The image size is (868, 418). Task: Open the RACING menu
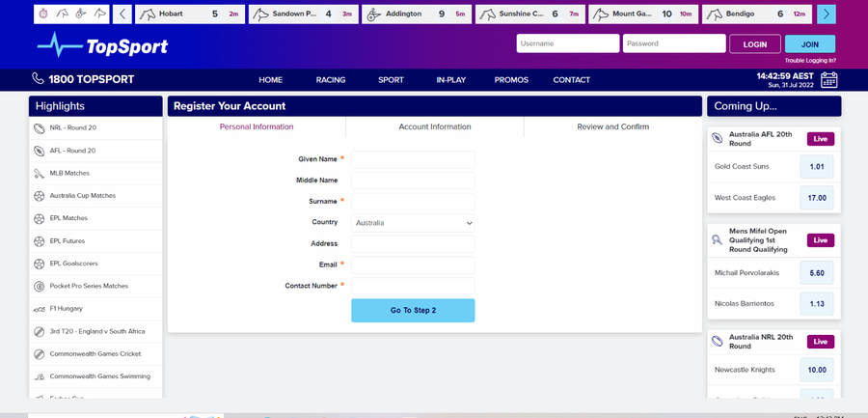331,80
